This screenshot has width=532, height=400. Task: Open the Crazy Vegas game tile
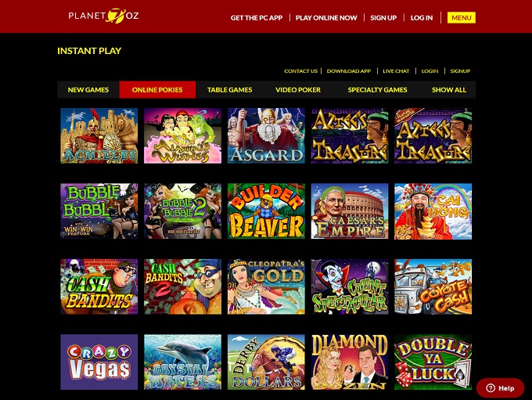99,362
